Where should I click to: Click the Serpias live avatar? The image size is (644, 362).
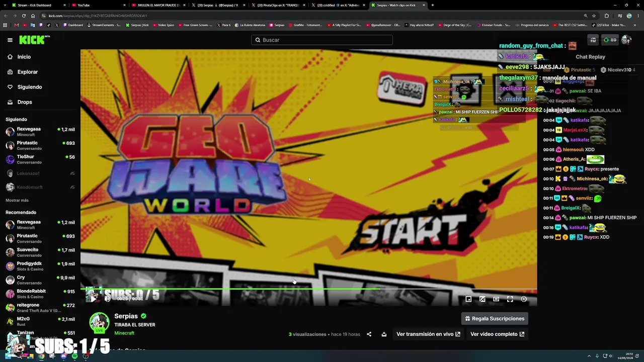(99, 322)
